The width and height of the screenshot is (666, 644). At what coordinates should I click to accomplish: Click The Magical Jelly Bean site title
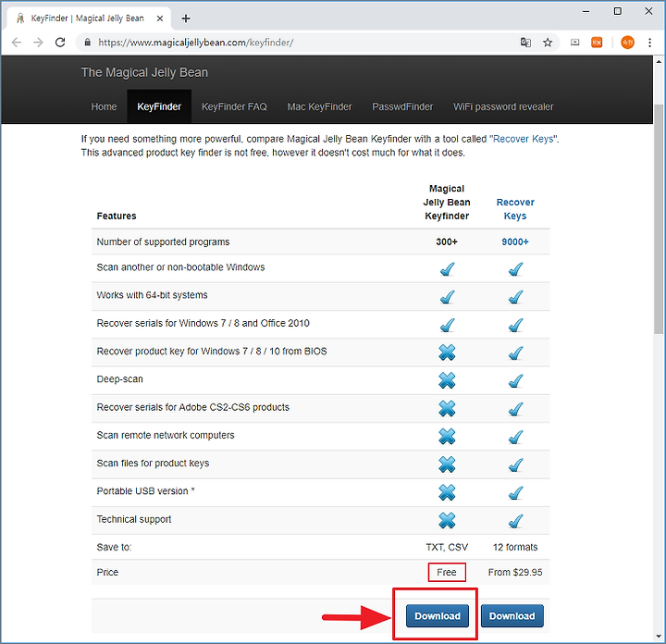click(x=144, y=73)
